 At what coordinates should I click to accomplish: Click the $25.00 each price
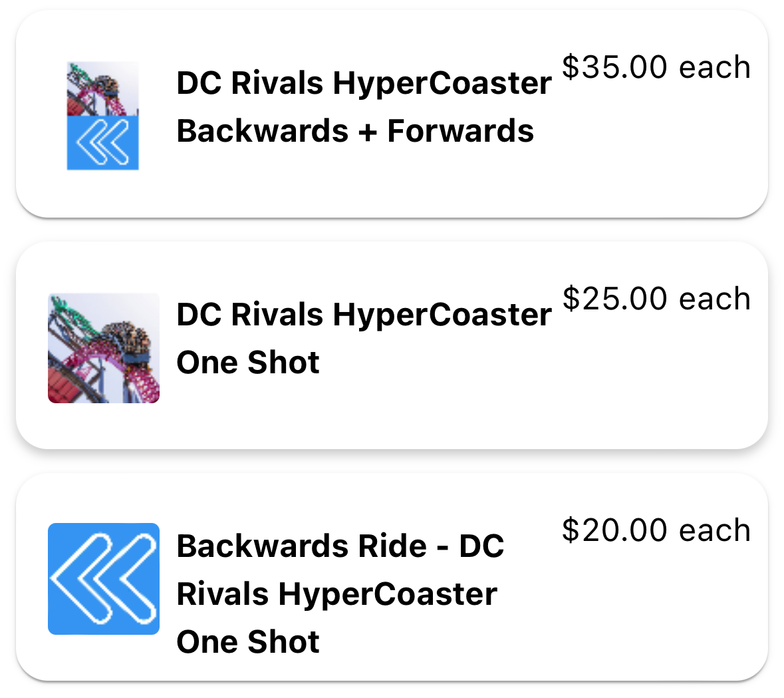click(656, 299)
